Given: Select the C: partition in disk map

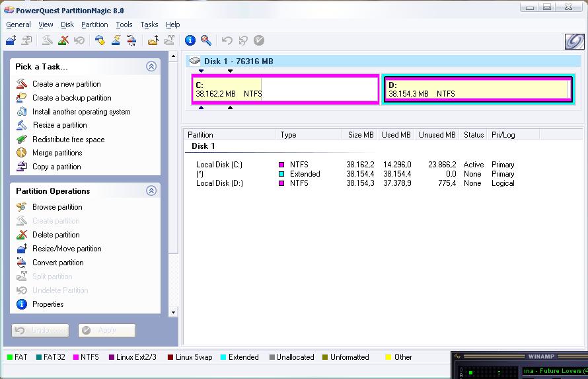Looking at the screenshot, I should (285, 89).
